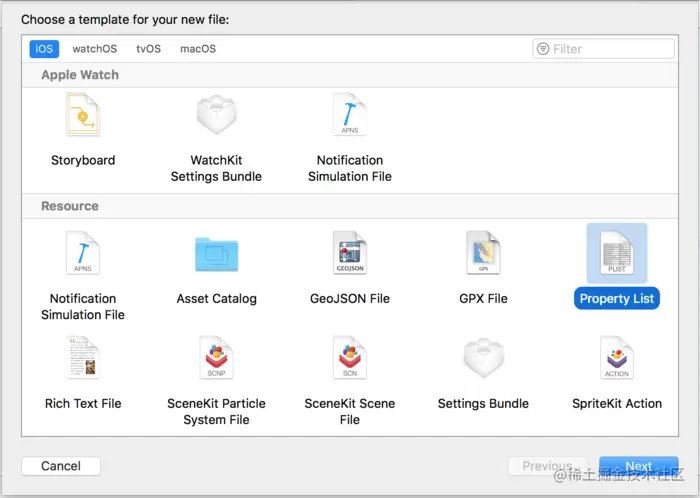Click the 'Settings Bundle' label
Viewport: 700px width, 498px height.
483,403
